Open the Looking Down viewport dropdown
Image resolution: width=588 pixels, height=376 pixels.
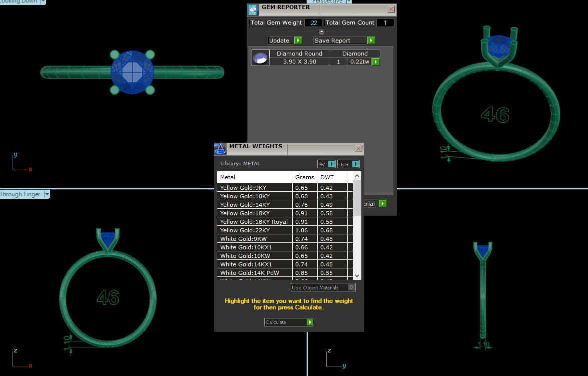(x=43, y=2)
